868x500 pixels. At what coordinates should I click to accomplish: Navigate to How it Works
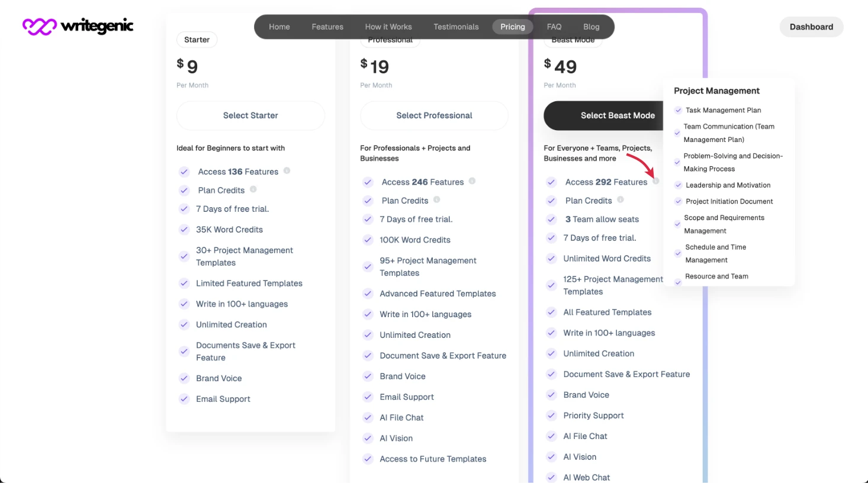388,27
